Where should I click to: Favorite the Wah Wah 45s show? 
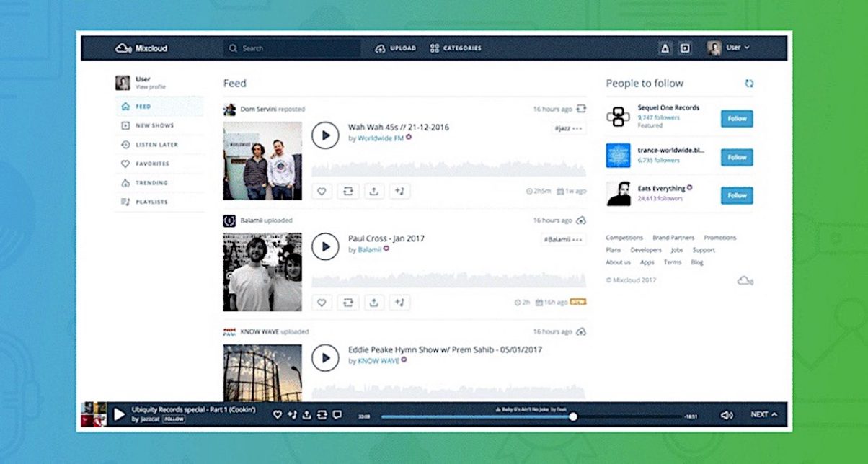pyautogui.click(x=322, y=190)
